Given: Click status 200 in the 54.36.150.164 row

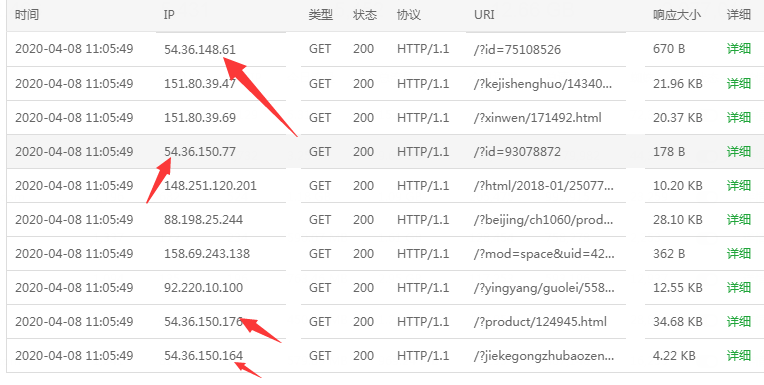Looking at the screenshot, I should pos(364,356).
